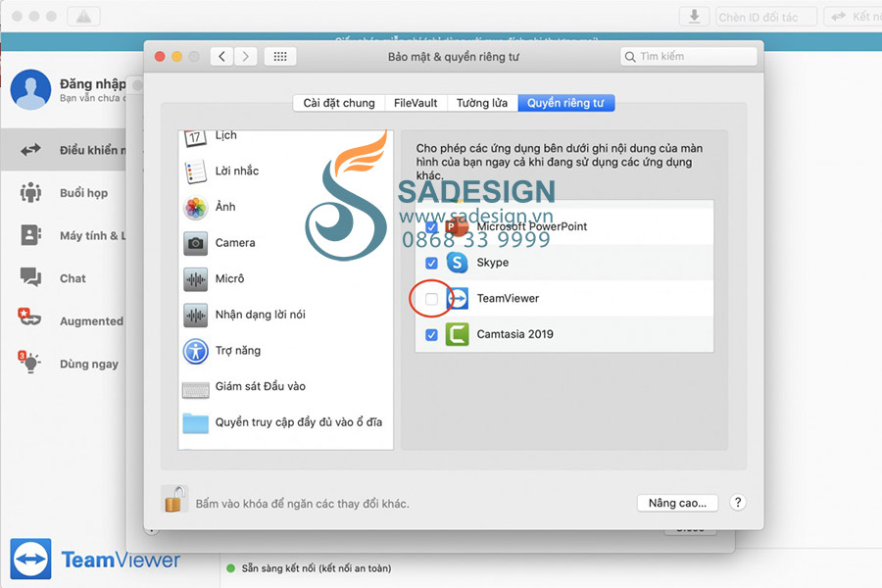Click the Skype app name
The image size is (882, 588).
tap(493, 263)
